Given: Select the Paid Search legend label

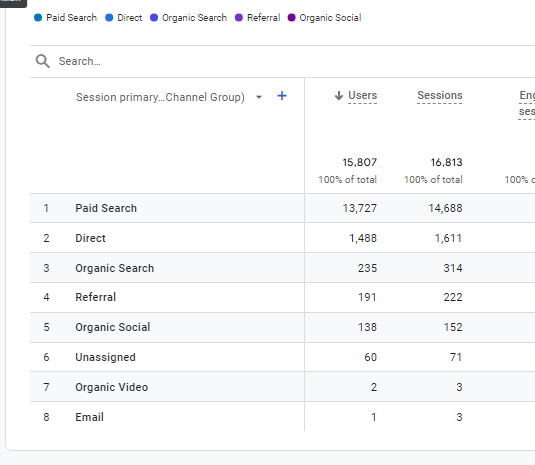Looking at the screenshot, I should (x=72, y=18).
